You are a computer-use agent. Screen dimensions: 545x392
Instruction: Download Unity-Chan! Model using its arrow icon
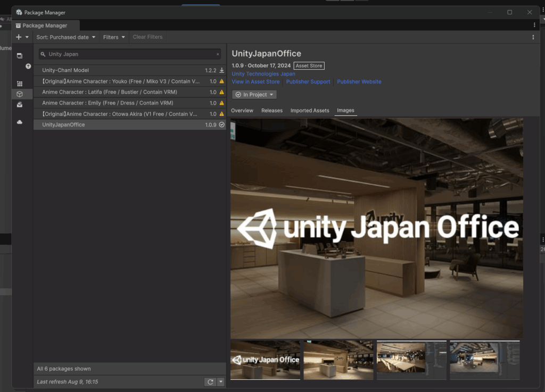pyautogui.click(x=221, y=70)
